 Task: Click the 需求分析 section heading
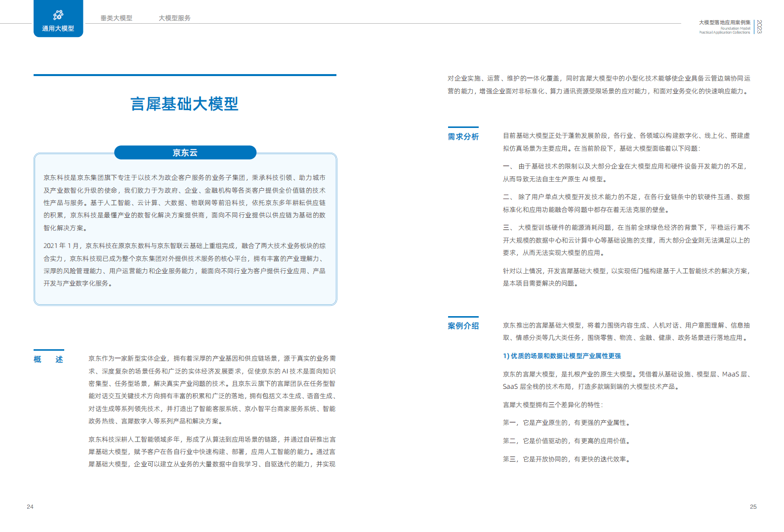pyautogui.click(x=463, y=137)
